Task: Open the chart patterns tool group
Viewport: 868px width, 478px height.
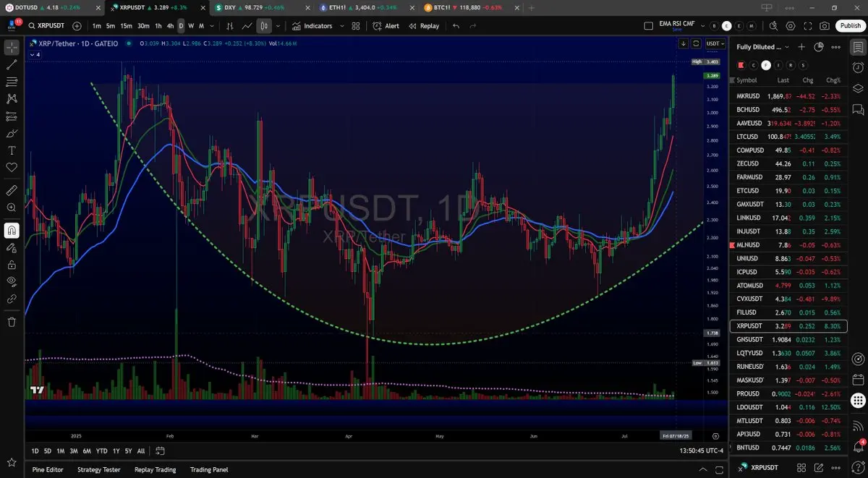Action: [x=12, y=98]
